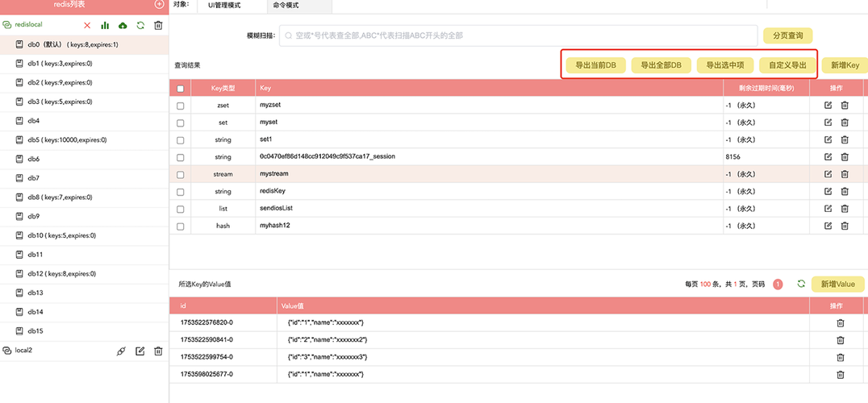Edit the session string key

click(828, 156)
